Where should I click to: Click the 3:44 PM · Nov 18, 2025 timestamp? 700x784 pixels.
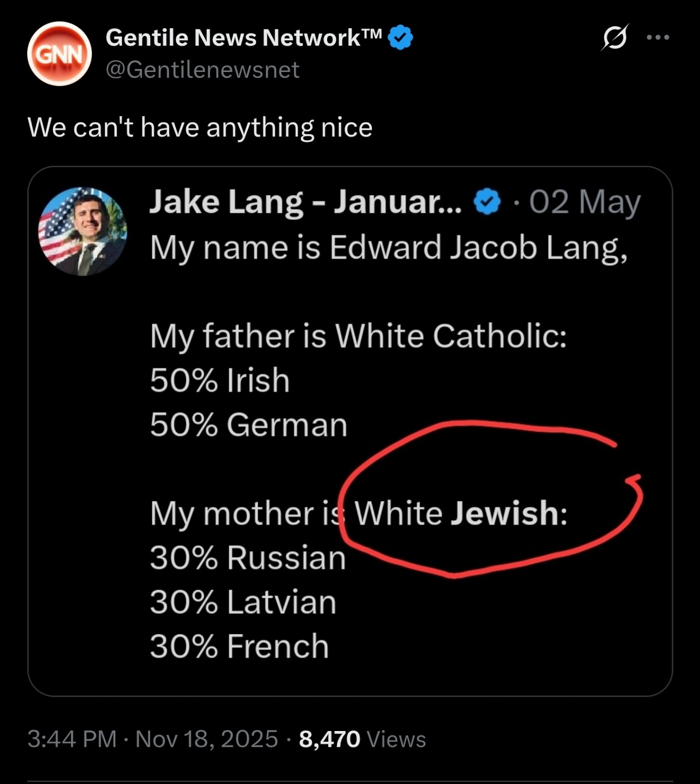tap(152, 739)
